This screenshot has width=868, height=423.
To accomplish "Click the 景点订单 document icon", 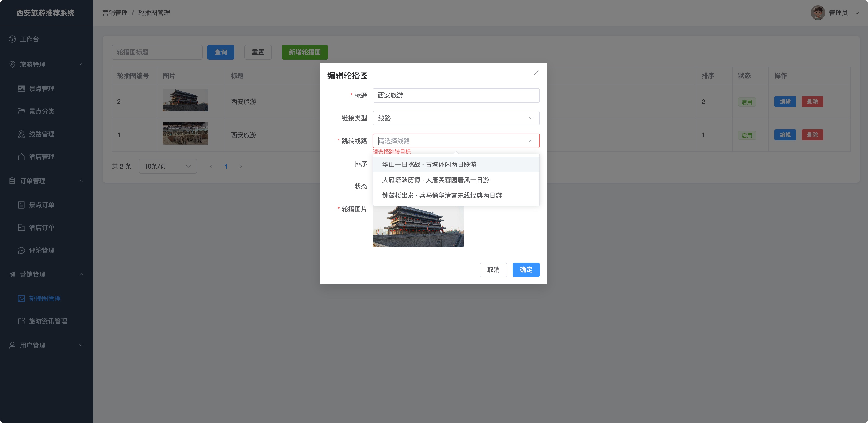I will [21, 205].
